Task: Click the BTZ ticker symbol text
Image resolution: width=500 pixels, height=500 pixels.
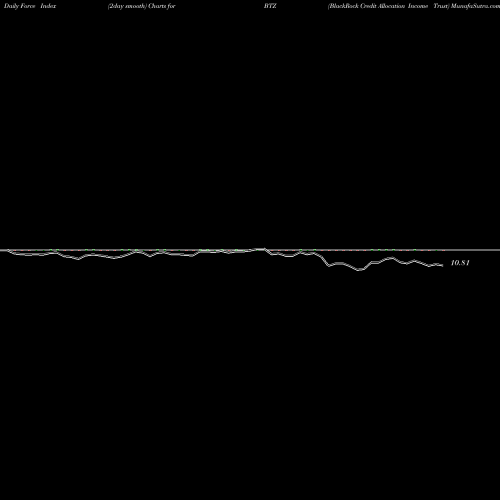Action: click(270, 6)
